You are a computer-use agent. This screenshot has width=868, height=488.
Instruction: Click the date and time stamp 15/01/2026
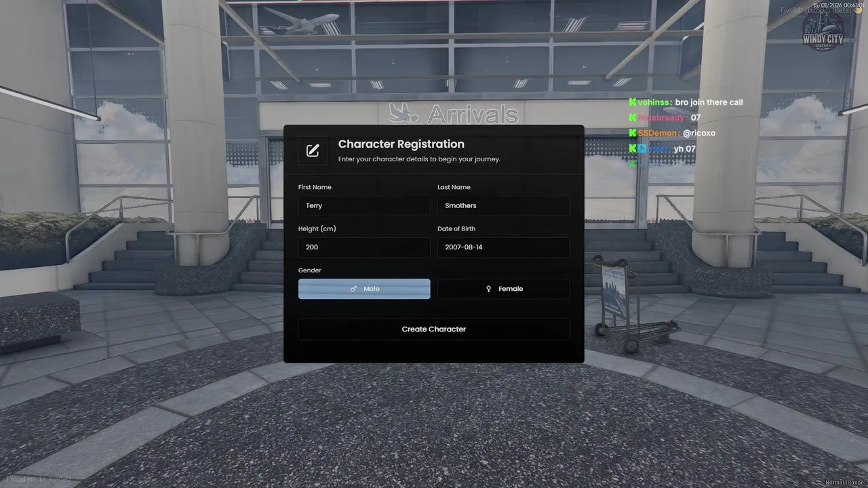coord(839,5)
